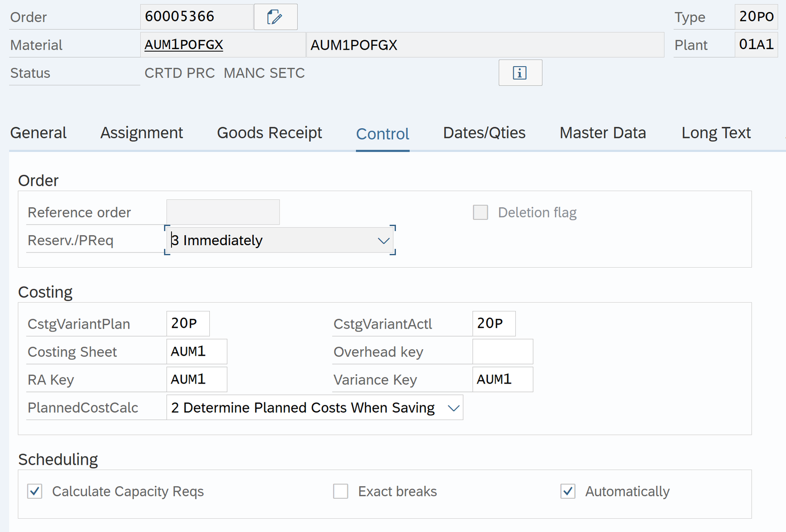Select the Dates/Qties tab

click(484, 133)
